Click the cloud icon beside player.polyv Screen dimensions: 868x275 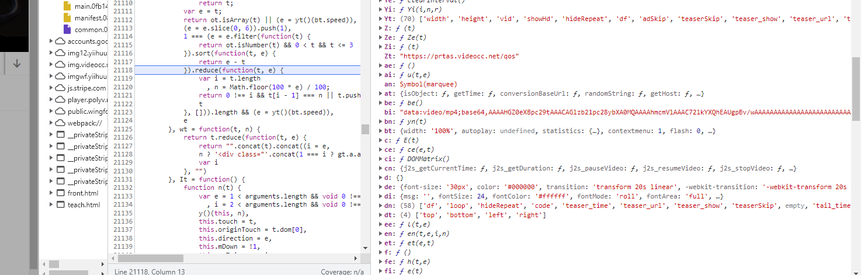pyautogui.click(x=60, y=100)
